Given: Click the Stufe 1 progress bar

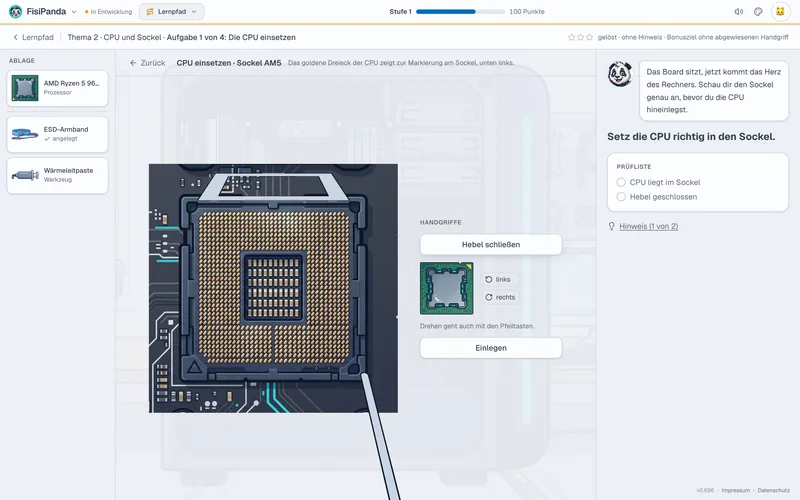Looking at the screenshot, I should click(460, 11).
